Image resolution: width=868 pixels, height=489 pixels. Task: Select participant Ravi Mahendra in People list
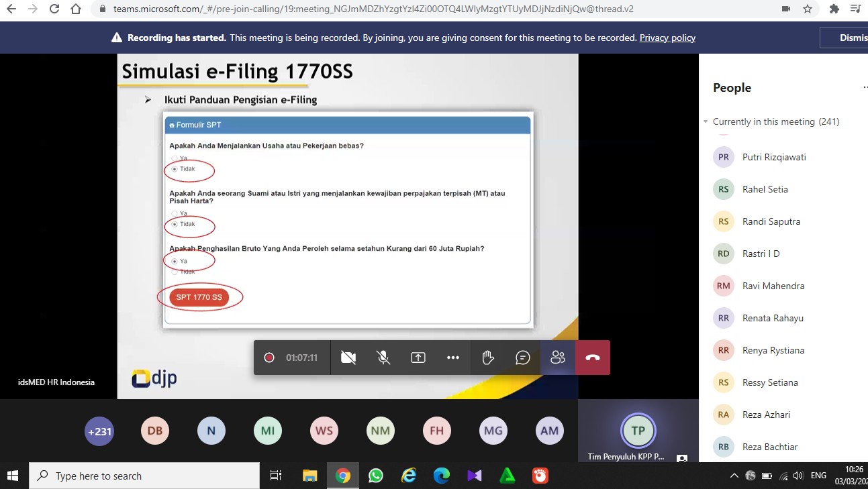click(x=773, y=286)
